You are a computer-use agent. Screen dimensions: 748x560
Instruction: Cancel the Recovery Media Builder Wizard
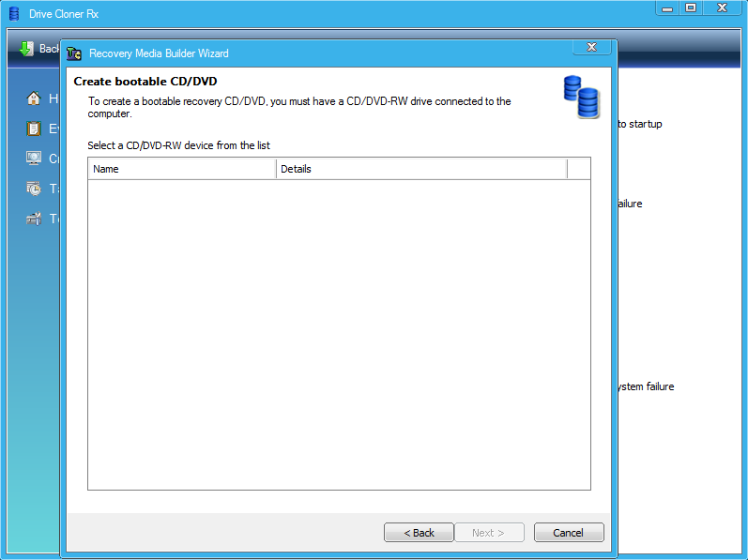point(569,533)
